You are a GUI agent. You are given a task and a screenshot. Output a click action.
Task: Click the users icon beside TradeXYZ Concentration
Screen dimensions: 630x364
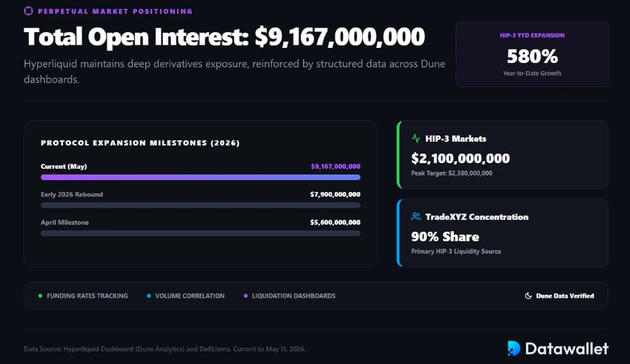[x=416, y=217]
